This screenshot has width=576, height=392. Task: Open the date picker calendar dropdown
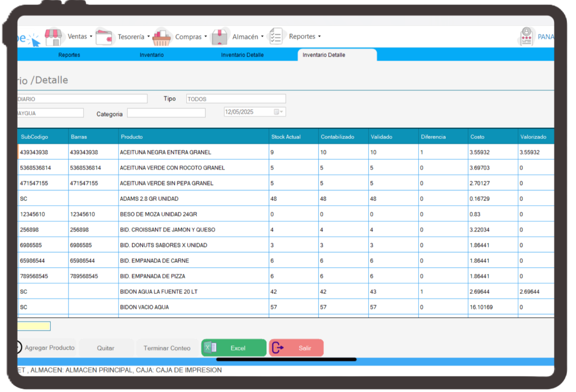(278, 112)
